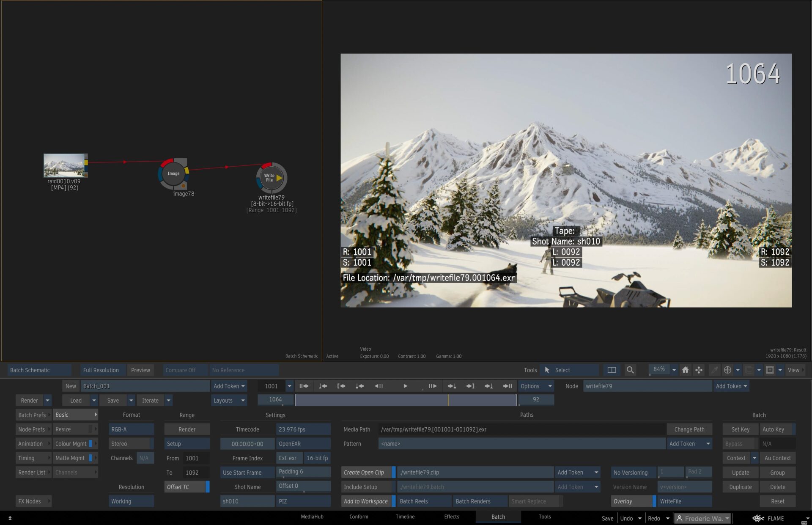Click the home icon to reset viewer zoom
This screenshot has width=812, height=525.
[x=686, y=370]
